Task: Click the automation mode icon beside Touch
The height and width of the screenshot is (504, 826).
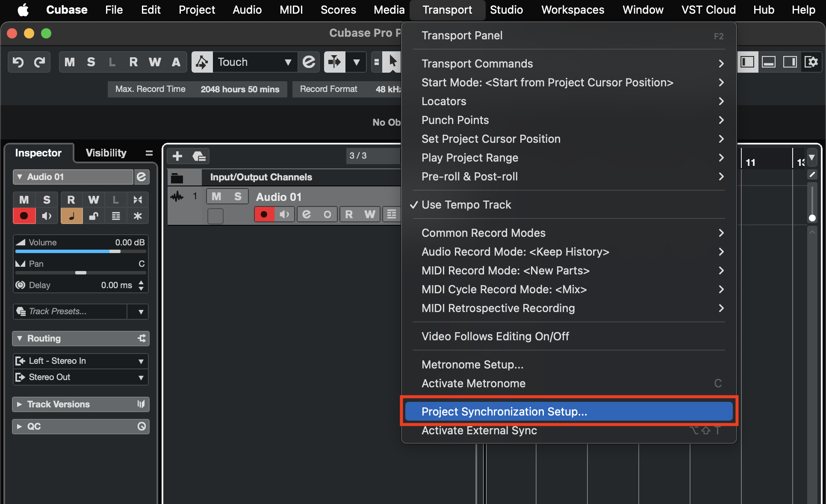Action: (202, 62)
